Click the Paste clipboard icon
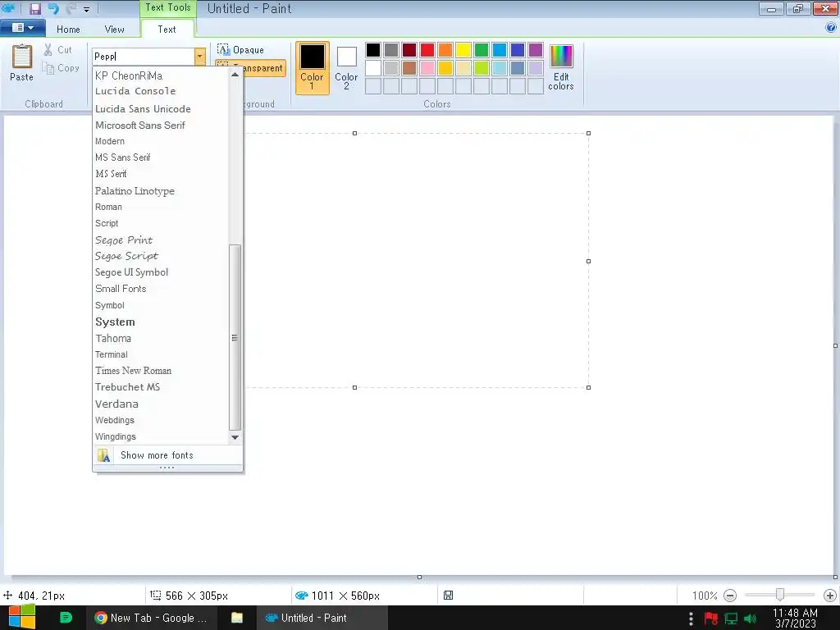 [22, 57]
